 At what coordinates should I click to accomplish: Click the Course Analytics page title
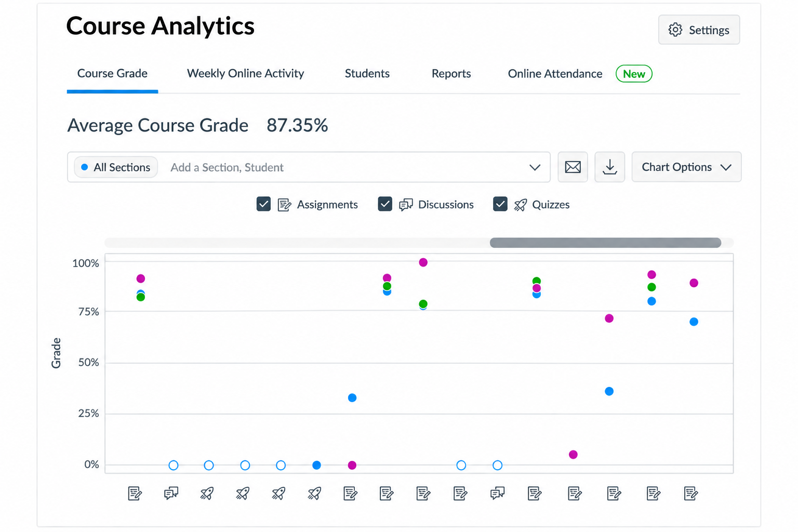[161, 26]
